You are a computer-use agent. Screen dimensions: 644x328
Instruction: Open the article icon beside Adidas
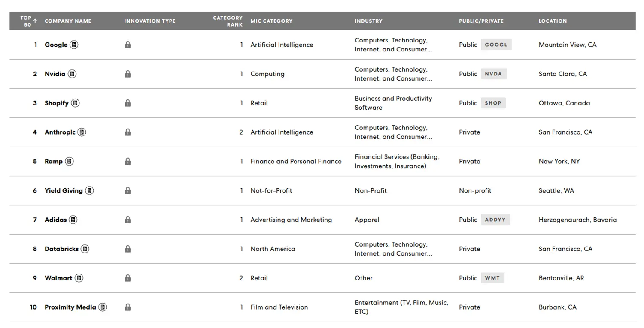coord(73,220)
